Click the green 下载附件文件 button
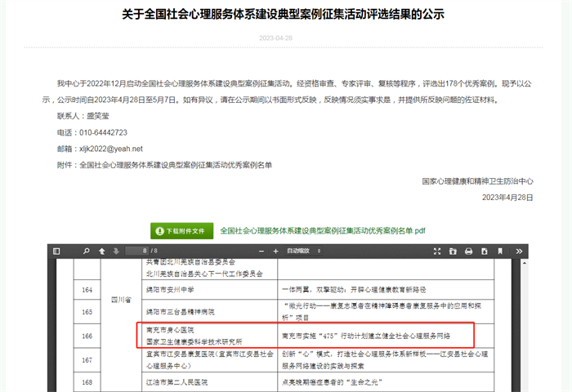Viewport: 572px width, 392px height. tap(181, 231)
